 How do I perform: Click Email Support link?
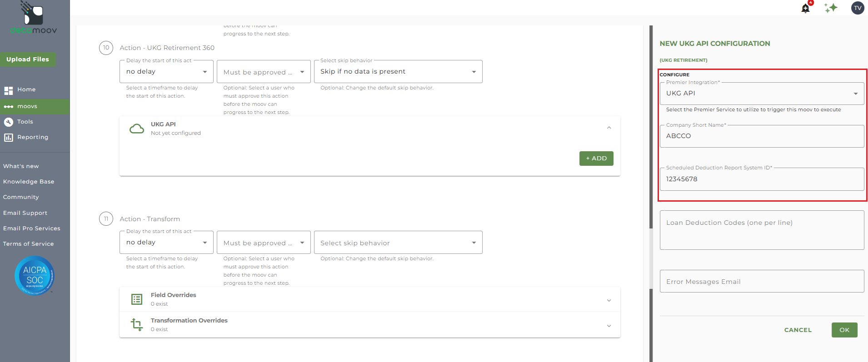pos(25,213)
